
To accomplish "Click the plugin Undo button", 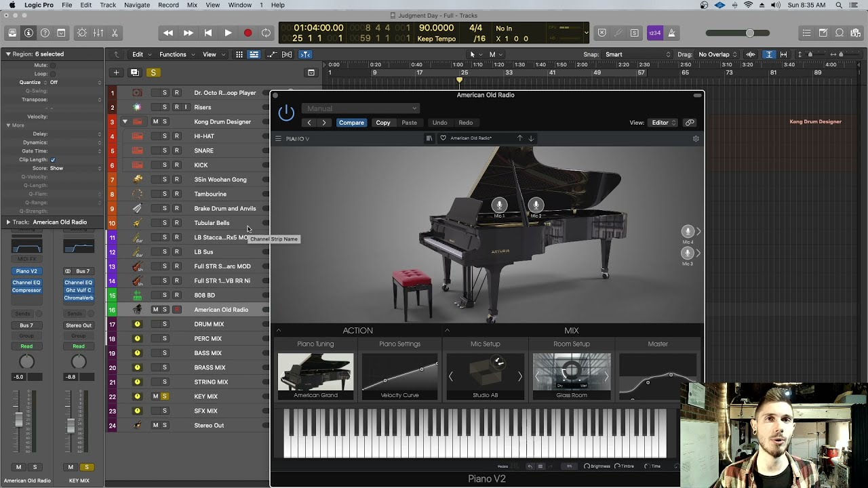I will [x=439, y=123].
